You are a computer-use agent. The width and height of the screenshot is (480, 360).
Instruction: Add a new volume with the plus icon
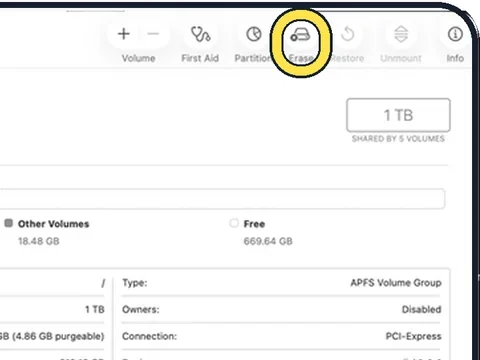click(124, 34)
